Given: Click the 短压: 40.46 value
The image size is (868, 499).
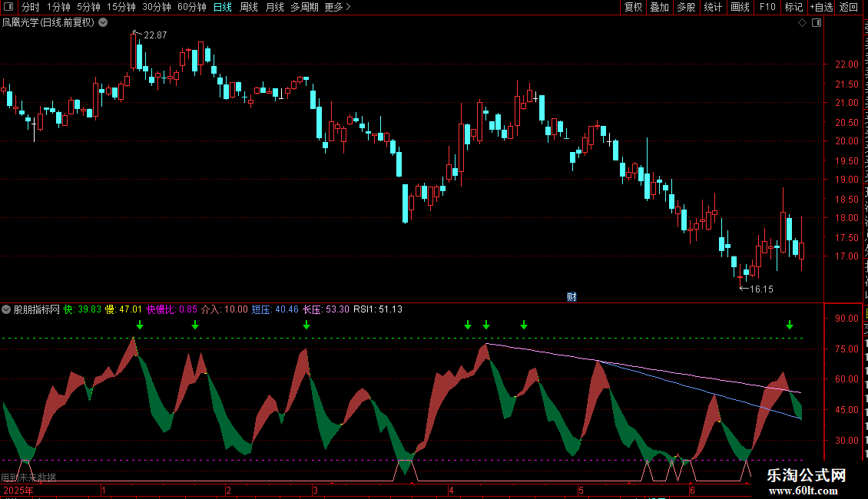Looking at the screenshot, I should pyautogui.click(x=275, y=309).
